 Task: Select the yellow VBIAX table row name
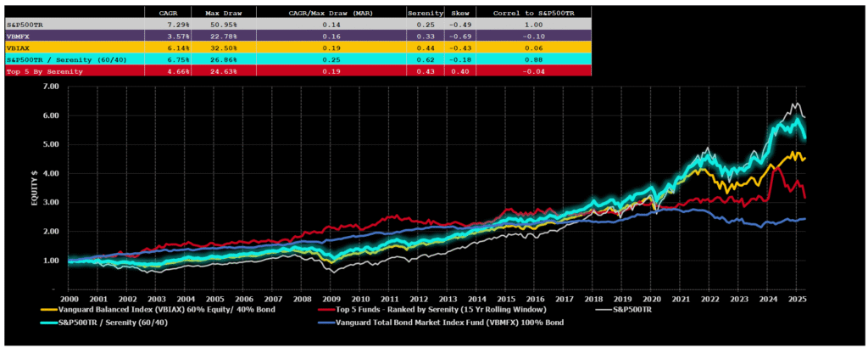[20, 48]
